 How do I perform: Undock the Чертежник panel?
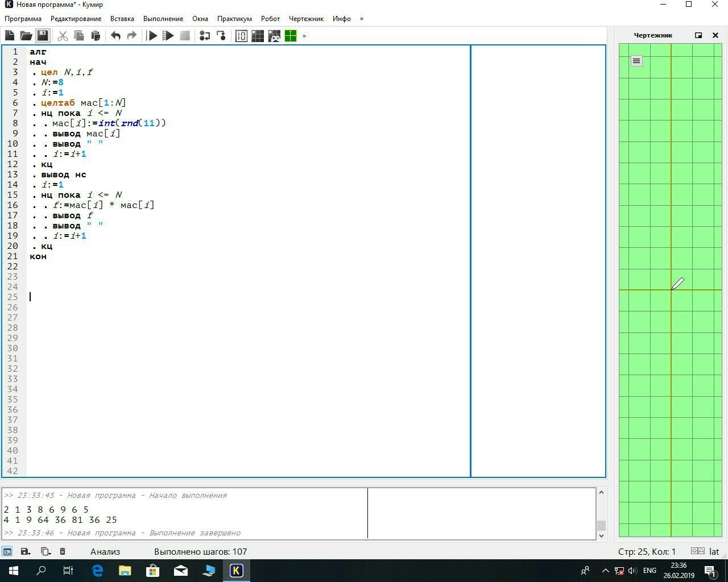click(698, 35)
